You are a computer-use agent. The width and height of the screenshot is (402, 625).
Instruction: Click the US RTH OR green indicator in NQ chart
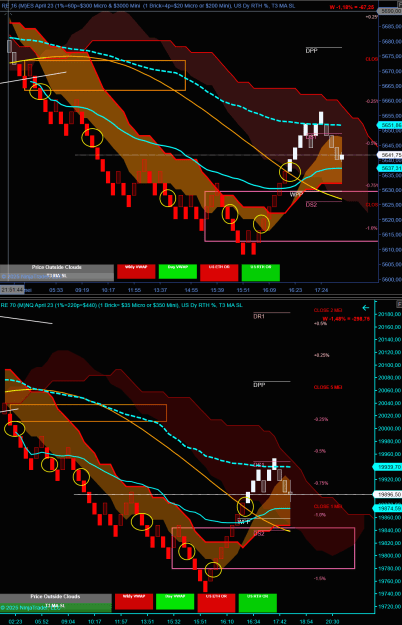tap(257, 602)
